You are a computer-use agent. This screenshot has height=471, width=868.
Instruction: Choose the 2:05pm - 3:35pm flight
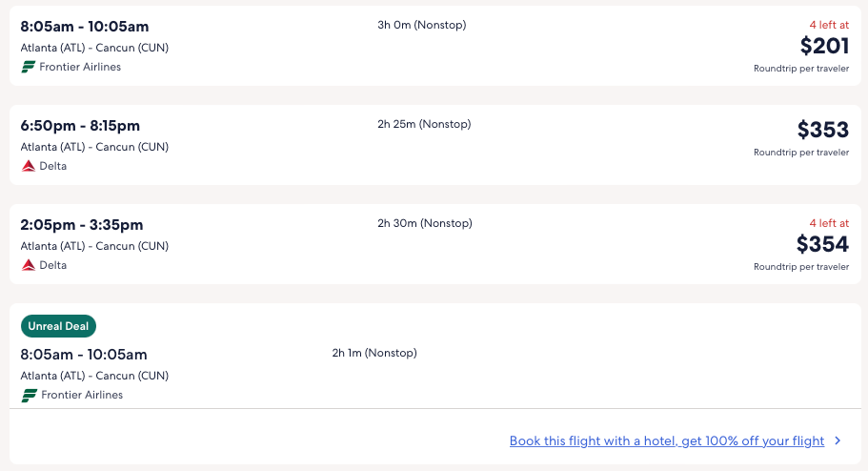point(82,225)
